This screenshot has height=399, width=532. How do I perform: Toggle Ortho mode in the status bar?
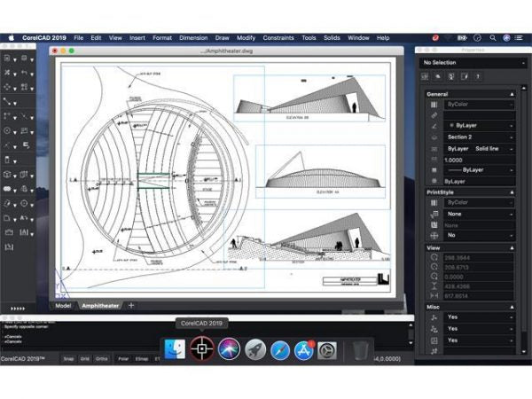coord(101,358)
